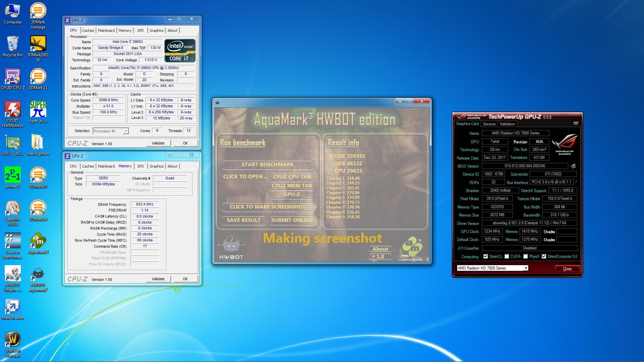
Task: Click CPUZ MEM TAB button
Action: tap(292, 186)
